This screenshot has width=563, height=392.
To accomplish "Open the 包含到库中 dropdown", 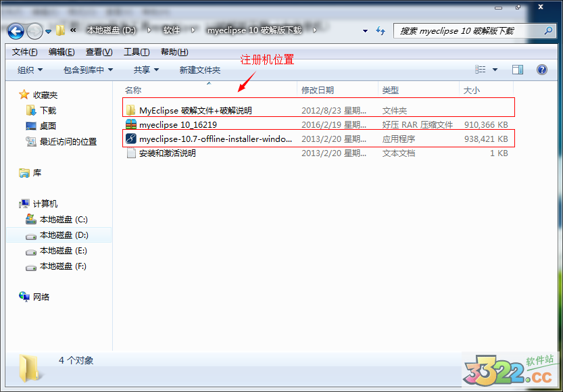I will point(88,70).
